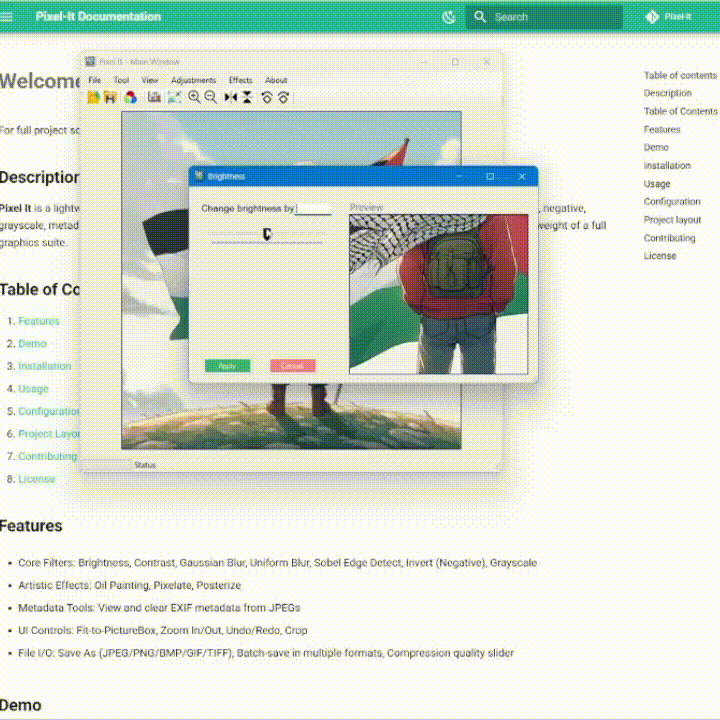
Task: Click the brightness Preview image
Action: pyautogui.click(x=439, y=294)
